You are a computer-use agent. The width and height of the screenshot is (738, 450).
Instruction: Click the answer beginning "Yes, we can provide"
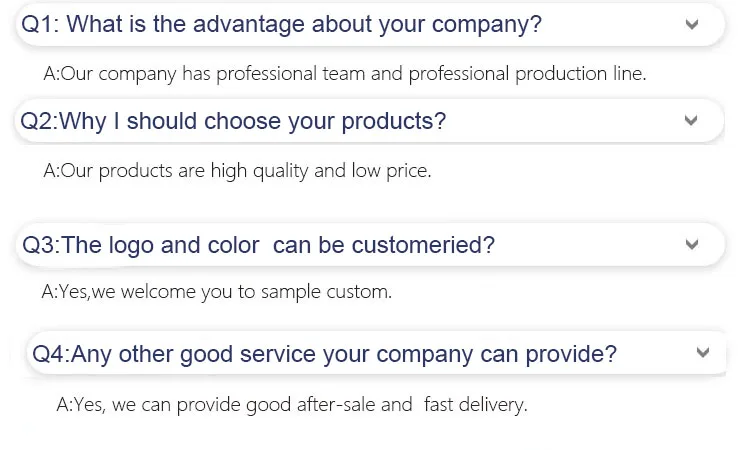[x=291, y=405]
